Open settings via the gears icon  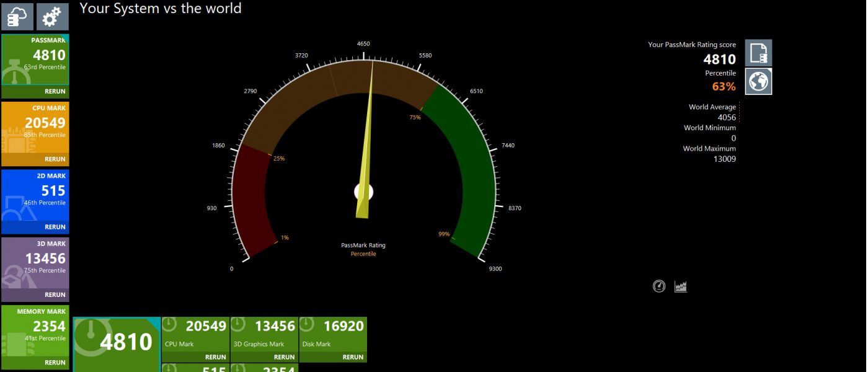coord(53,16)
